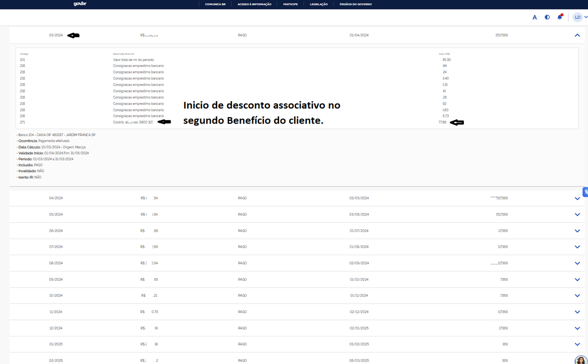Open Órgãos do Governo menu item
Screen dimensions: 588x364
[355, 4]
